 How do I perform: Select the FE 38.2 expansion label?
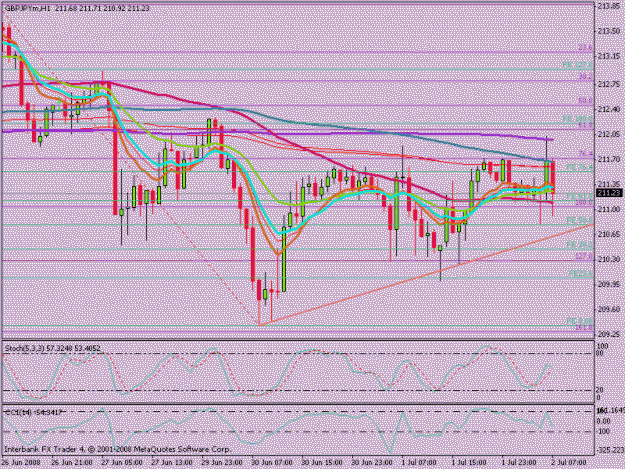(580, 245)
